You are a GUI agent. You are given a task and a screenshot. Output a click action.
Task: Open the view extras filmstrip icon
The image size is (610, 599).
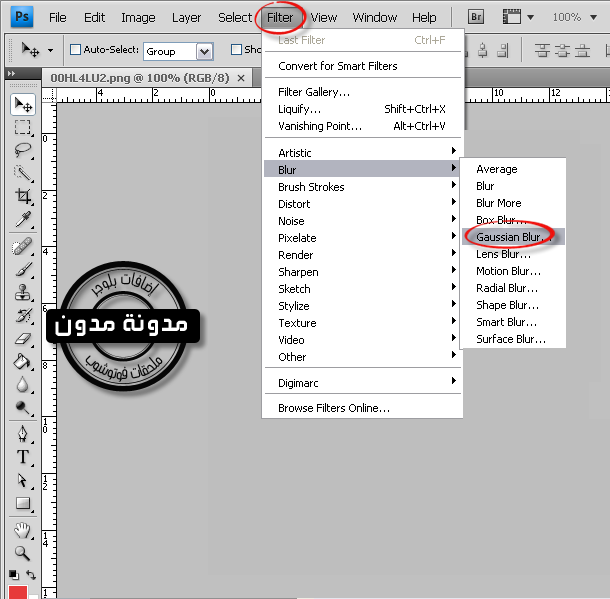click(x=512, y=17)
